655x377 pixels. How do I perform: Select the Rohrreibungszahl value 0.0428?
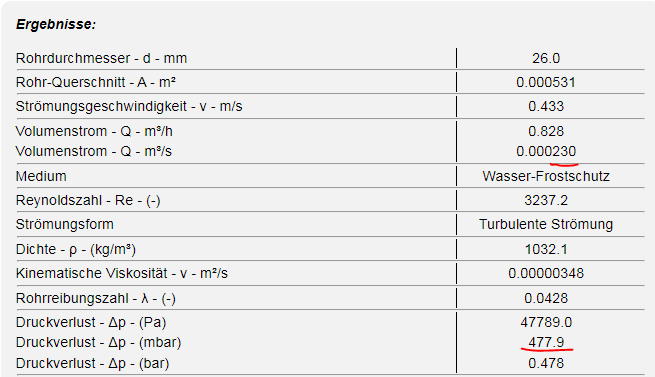click(x=546, y=298)
